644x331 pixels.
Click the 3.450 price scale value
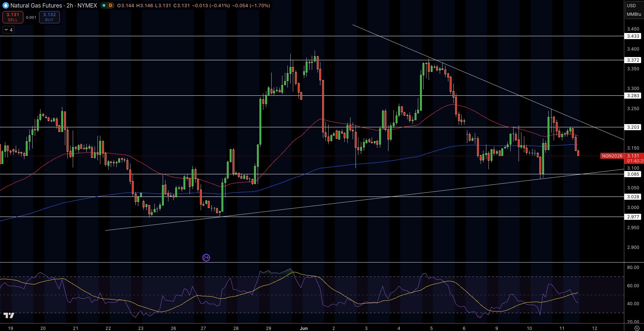(633, 29)
